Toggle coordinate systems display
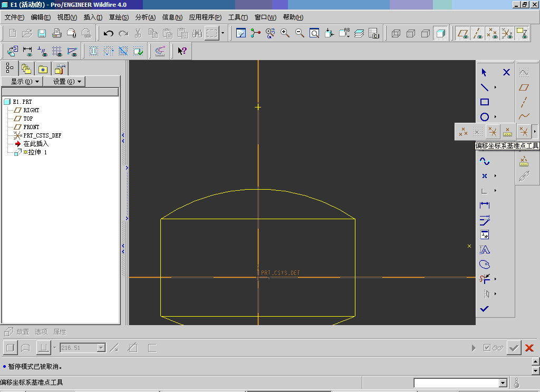 (x=507, y=33)
